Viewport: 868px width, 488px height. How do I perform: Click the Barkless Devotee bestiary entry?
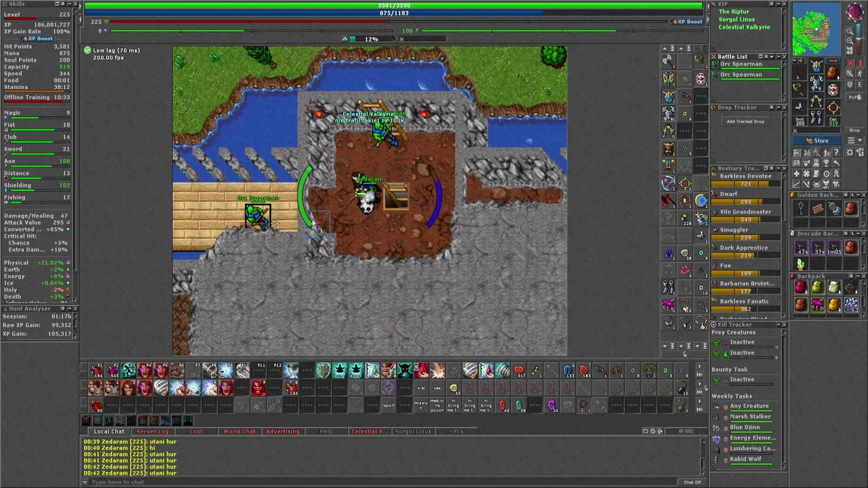point(746,180)
